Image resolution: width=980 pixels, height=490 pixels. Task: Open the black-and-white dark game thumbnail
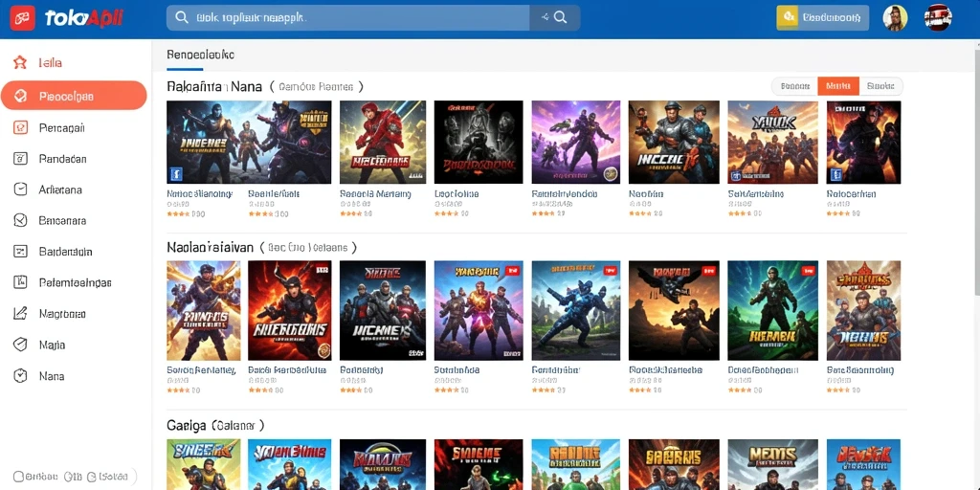tap(479, 142)
